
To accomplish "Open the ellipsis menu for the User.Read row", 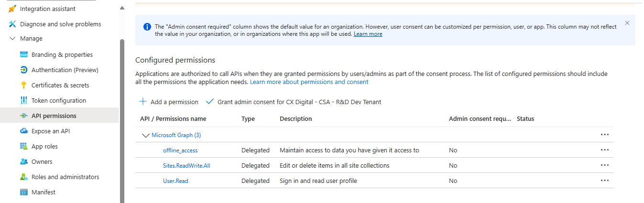I will (x=605, y=181).
